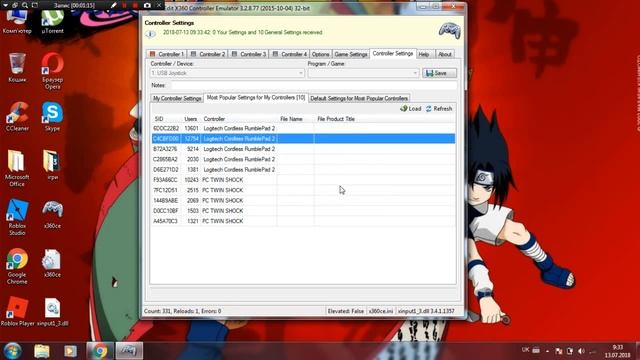Click the Save button
Image resolution: width=640 pixels, height=360 pixels.
coord(439,73)
